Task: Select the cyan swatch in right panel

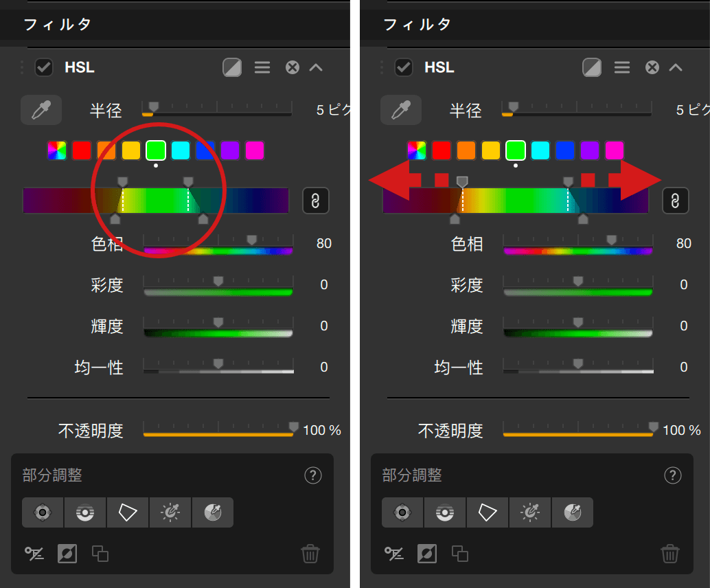Action: (x=540, y=150)
